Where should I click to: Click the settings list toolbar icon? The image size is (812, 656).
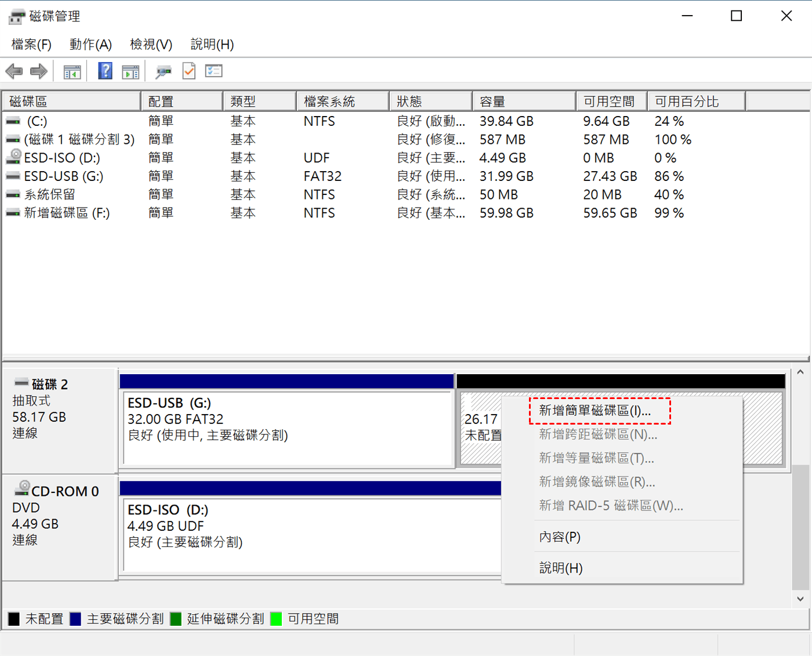(213, 71)
